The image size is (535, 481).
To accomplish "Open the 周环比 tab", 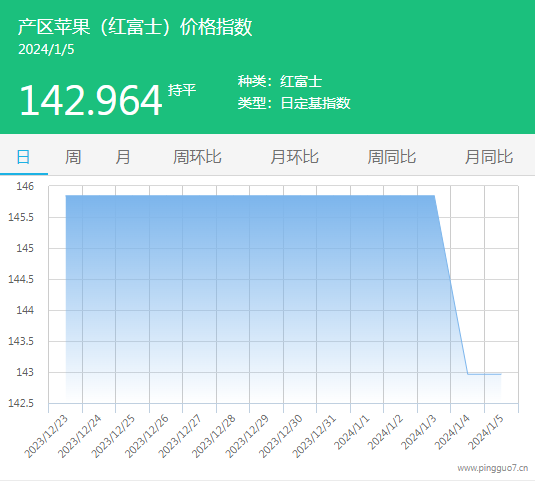I will pos(197,157).
